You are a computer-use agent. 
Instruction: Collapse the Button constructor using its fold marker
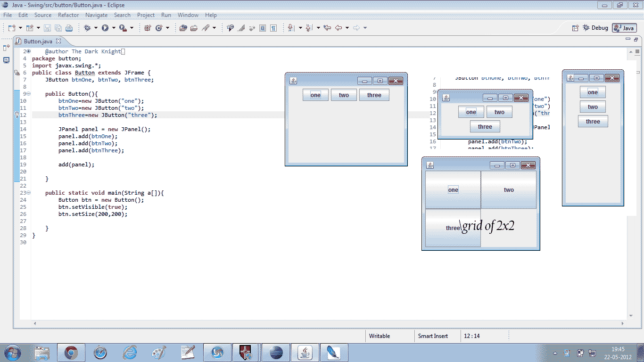coord(28,93)
